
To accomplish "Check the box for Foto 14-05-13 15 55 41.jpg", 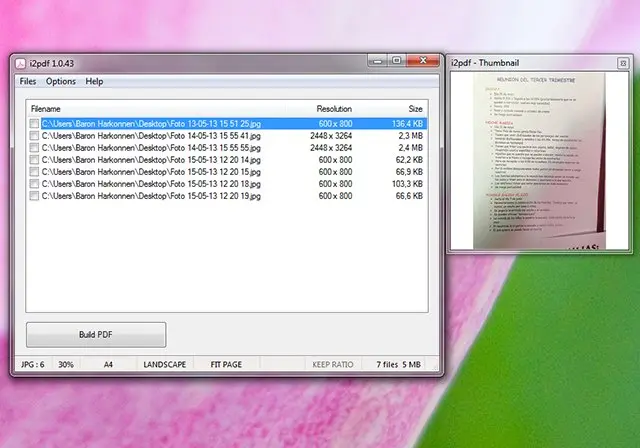I will click(35, 136).
